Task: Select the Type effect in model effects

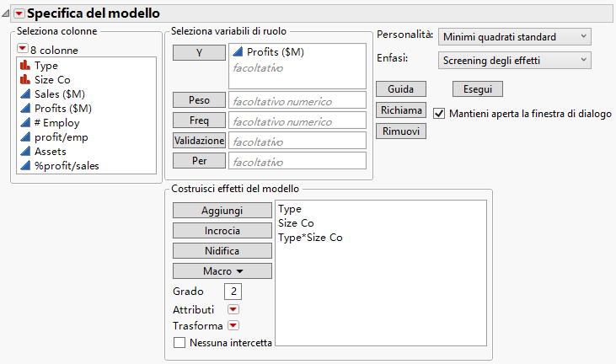Action: click(290, 209)
